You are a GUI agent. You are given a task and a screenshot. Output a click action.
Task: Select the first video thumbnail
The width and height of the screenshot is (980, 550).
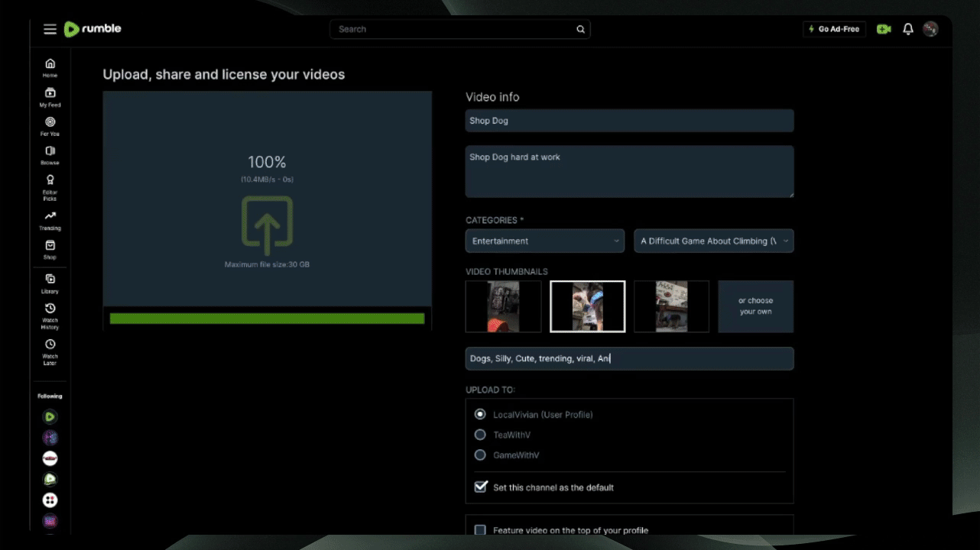pyautogui.click(x=504, y=306)
